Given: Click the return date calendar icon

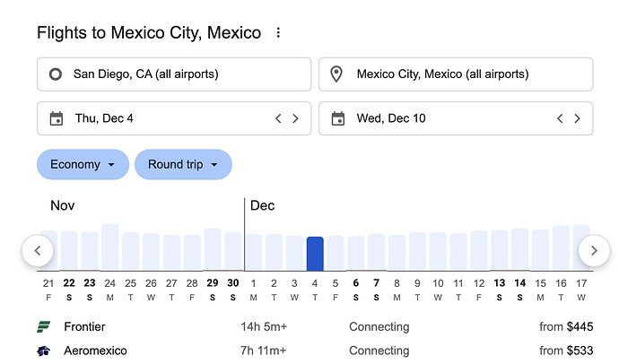Looking at the screenshot, I should click(x=338, y=118).
